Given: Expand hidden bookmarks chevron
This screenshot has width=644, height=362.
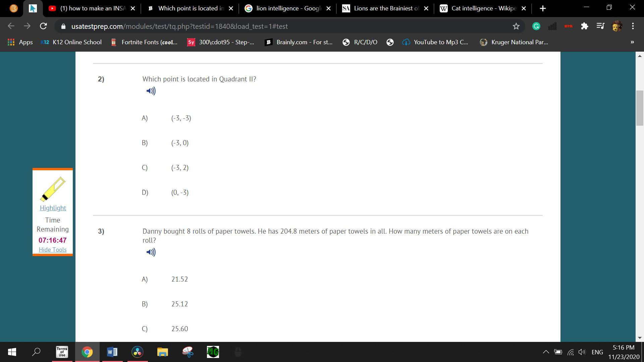Looking at the screenshot, I should [632, 42].
